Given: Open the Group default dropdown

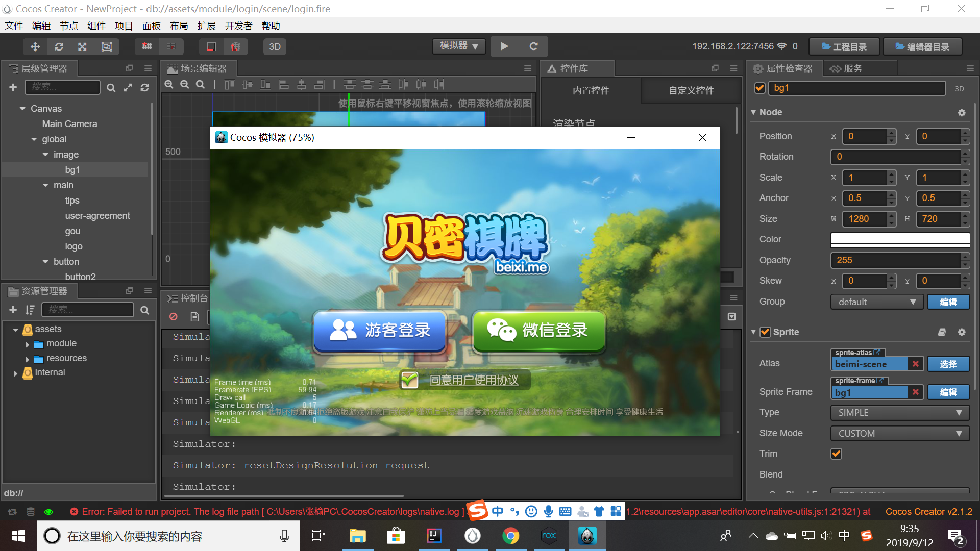Looking at the screenshot, I should coord(876,302).
